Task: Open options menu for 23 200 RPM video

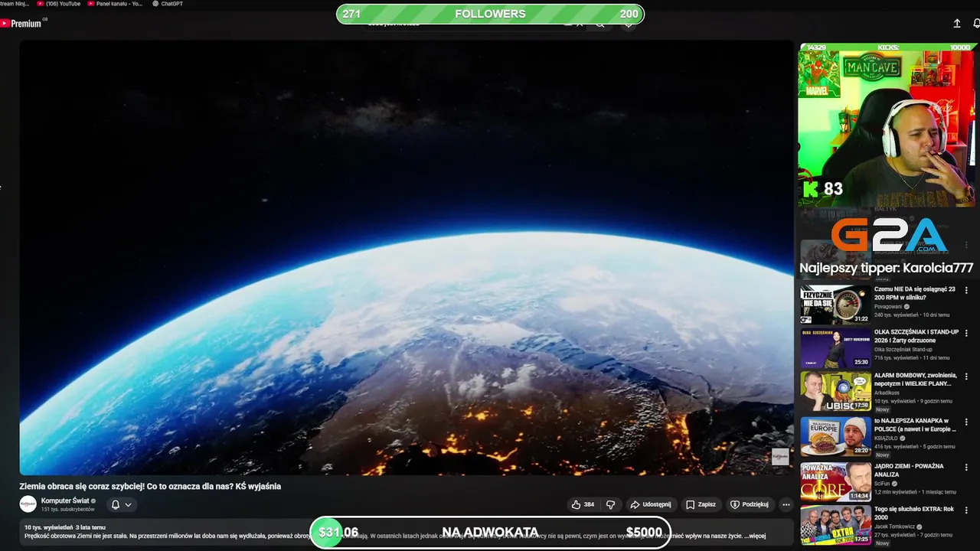Action: pyautogui.click(x=966, y=290)
